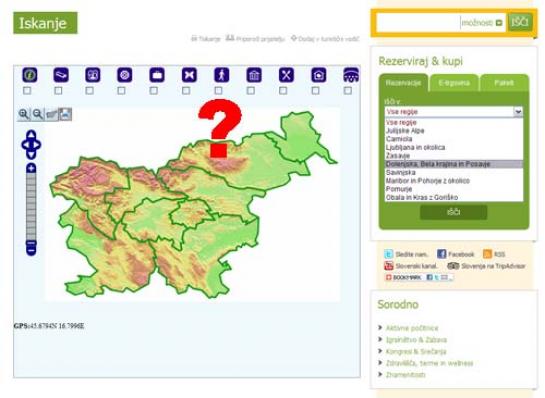Select the bed accommodation icon

click(x=61, y=75)
